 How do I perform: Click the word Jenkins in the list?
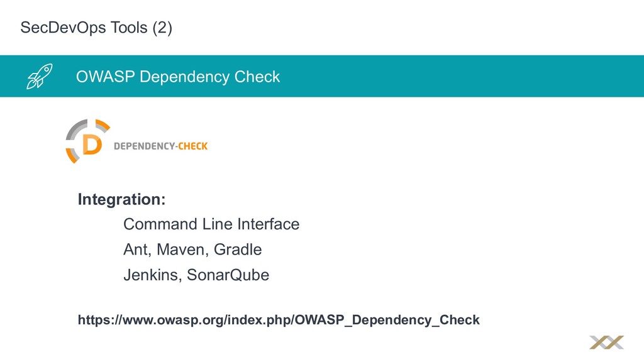pos(150,275)
